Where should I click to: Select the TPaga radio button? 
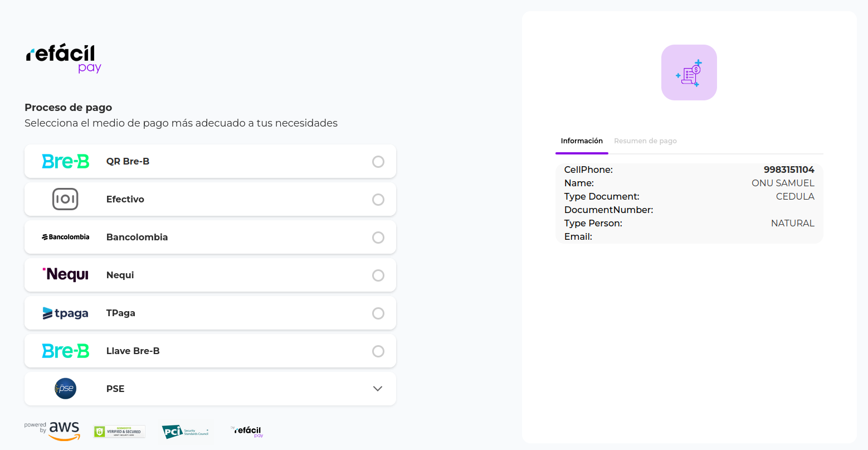[378, 313]
